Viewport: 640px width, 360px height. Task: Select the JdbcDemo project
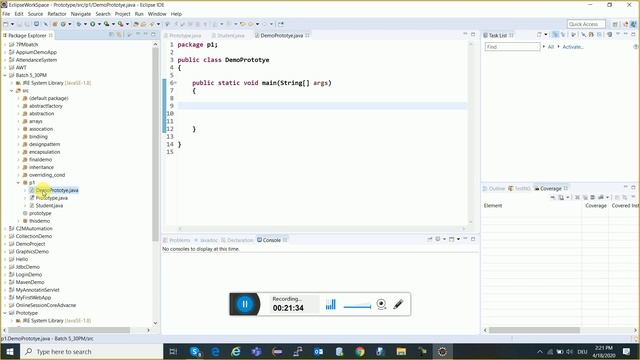[27, 267]
